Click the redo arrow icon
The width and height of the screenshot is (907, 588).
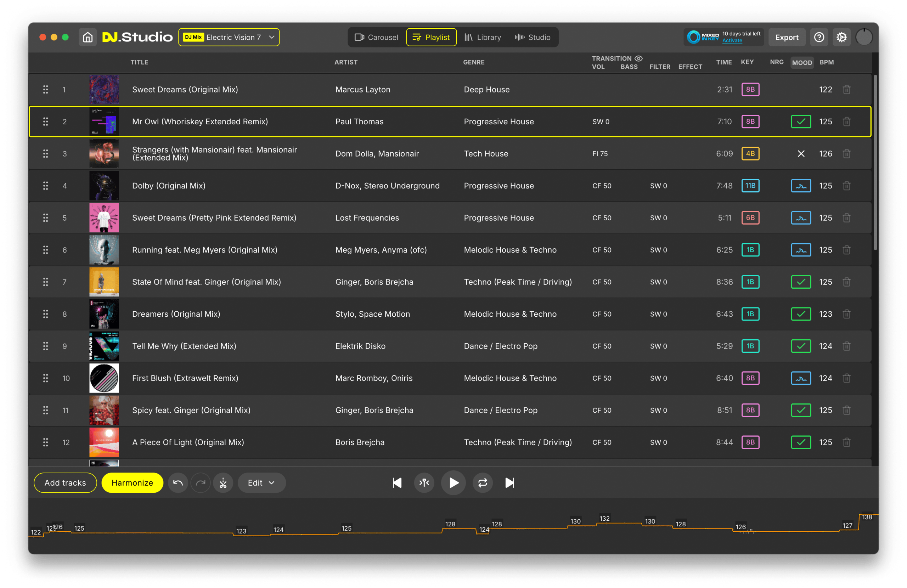(x=201, y=483)
